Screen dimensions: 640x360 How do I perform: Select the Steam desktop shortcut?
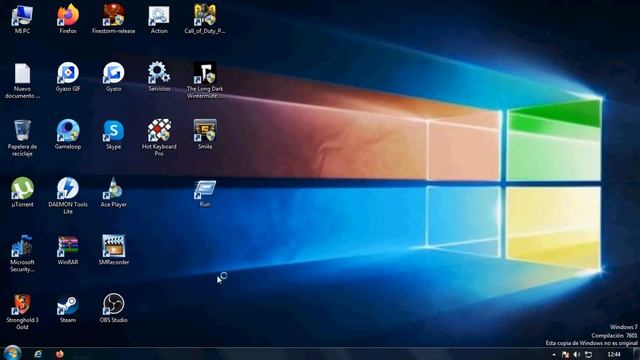click(68, 309)
